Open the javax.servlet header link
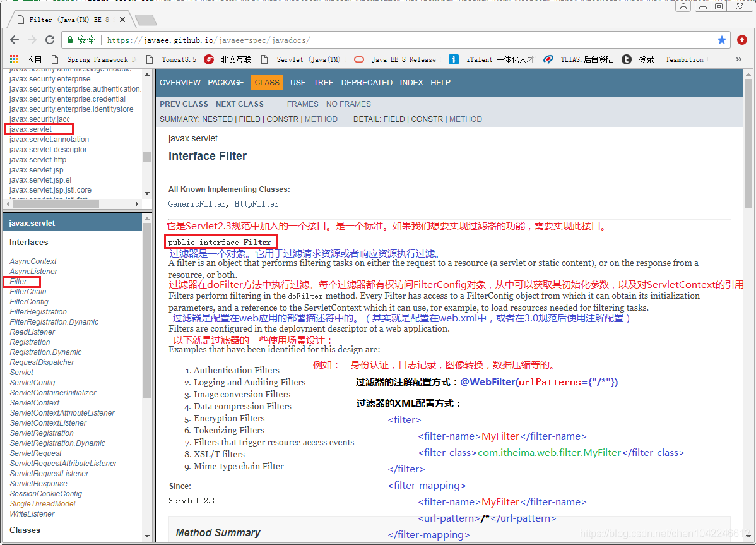756x545 pixels. point(32,224)
